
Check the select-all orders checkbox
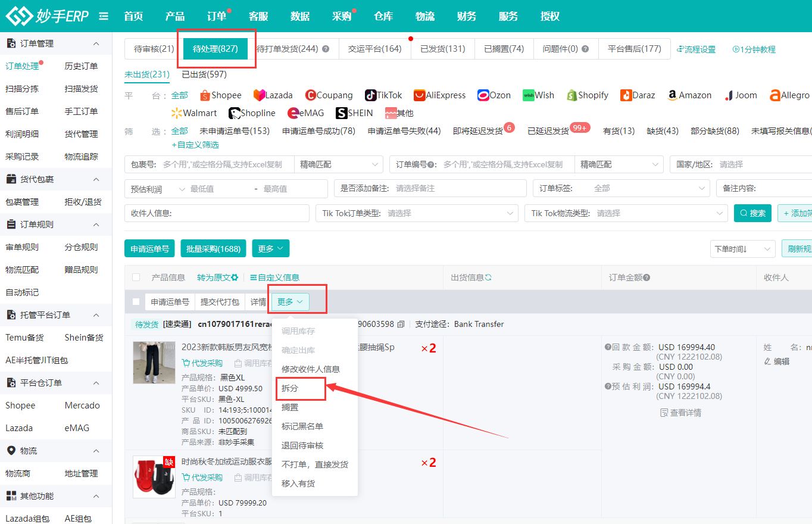(136, 277)
